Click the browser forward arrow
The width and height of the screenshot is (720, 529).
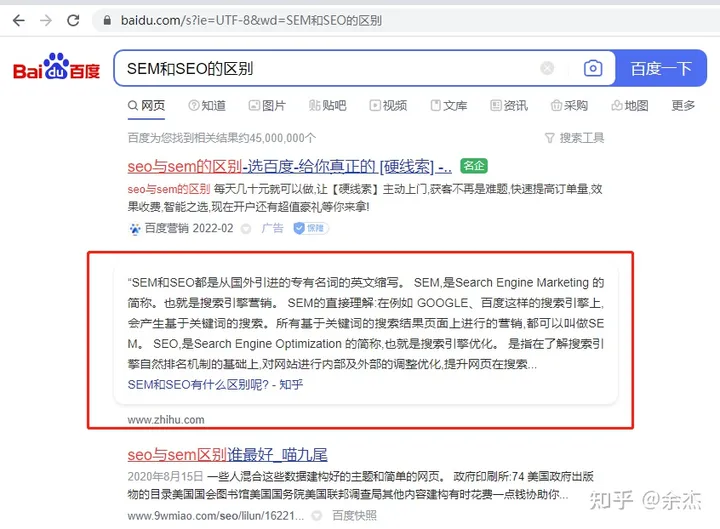(46, 20)
